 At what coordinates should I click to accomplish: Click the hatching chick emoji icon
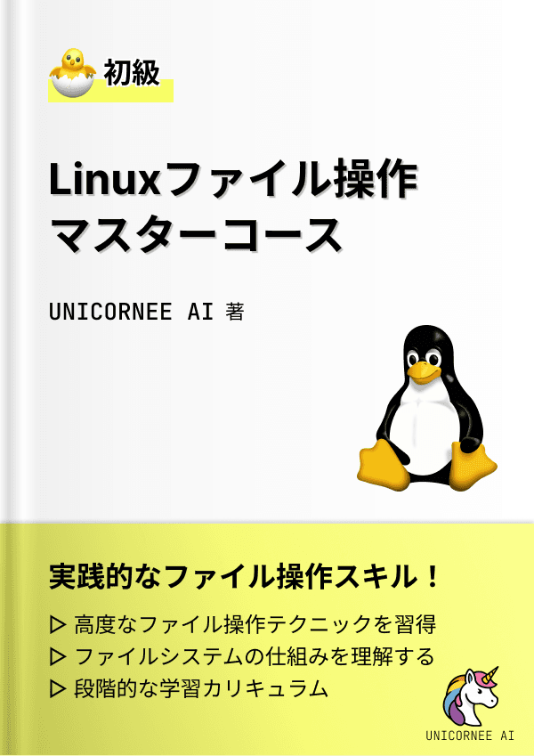[x=72, y=72]
